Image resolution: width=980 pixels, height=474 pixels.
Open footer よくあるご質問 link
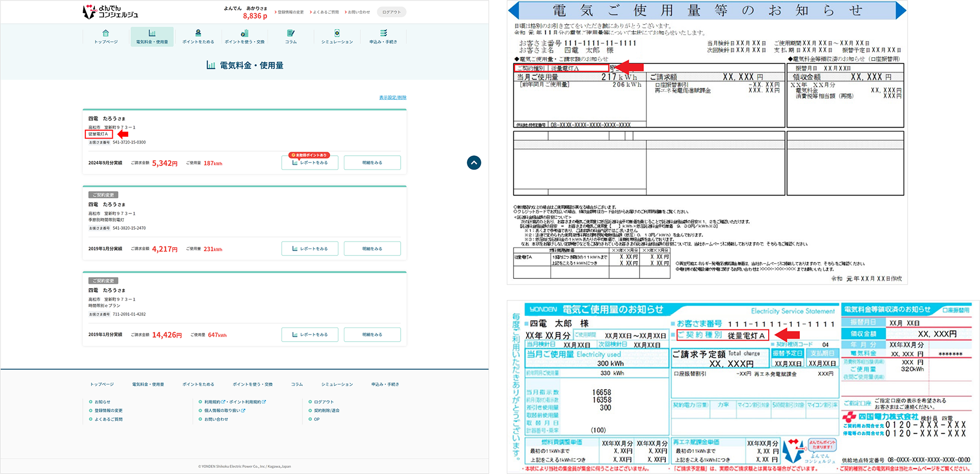click(x=108, y=419)
